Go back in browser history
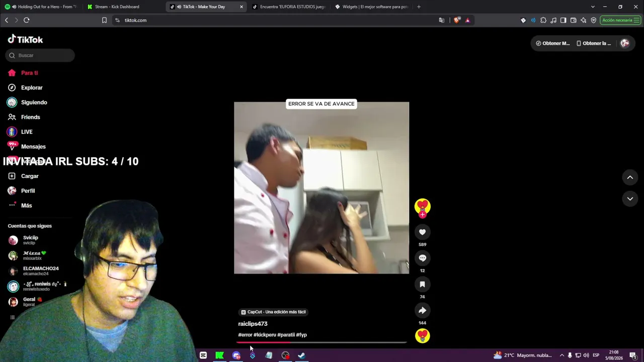Screen dimensions: 644x362 pos(7,20)
